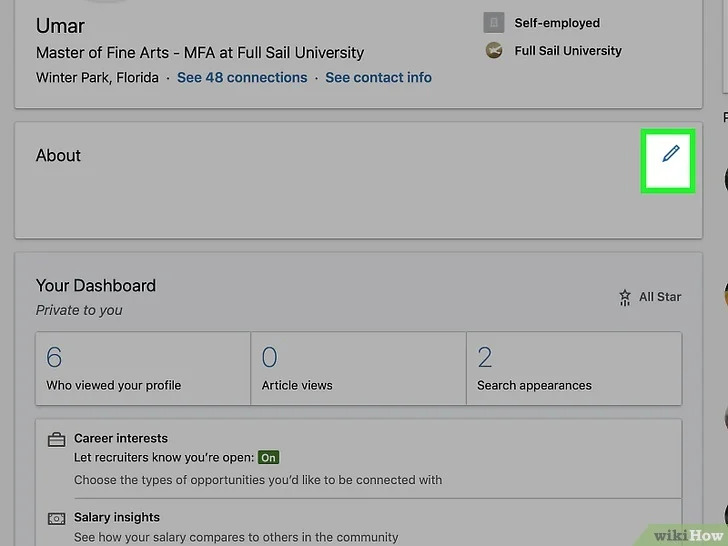
Task: Open the See 48 connections link
Action: pyautogui.click(x=242, y=77)
